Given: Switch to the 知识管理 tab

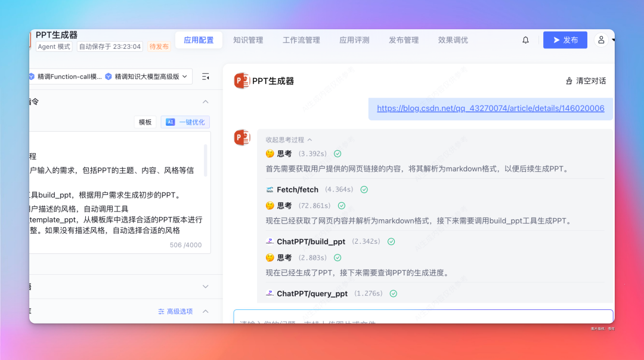Looking at the screenshot, I should (248, 40).
